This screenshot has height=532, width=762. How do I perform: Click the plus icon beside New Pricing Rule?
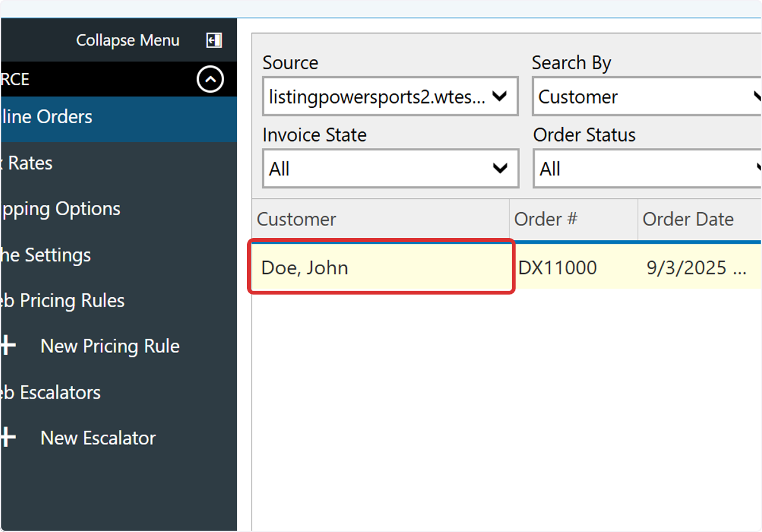point(8,346)
